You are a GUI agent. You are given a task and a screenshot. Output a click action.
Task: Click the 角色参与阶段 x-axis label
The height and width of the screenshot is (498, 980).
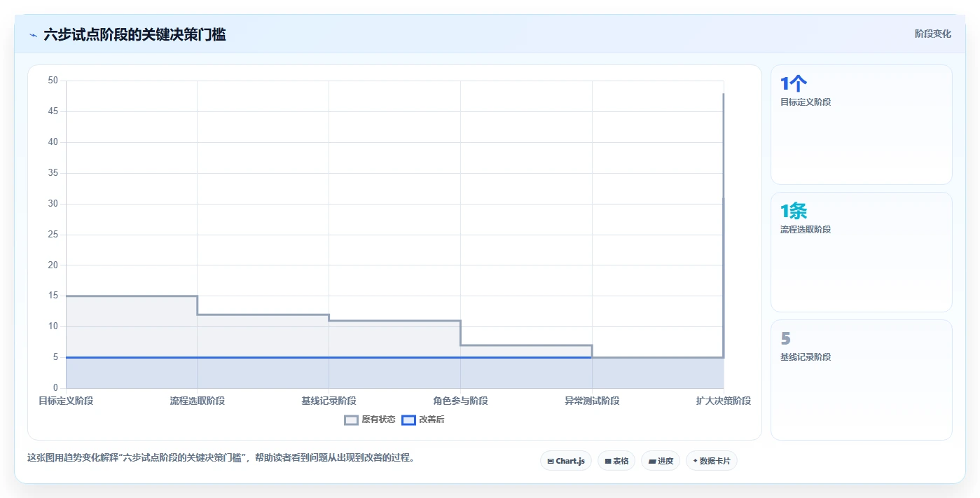[x=460, y=401]
